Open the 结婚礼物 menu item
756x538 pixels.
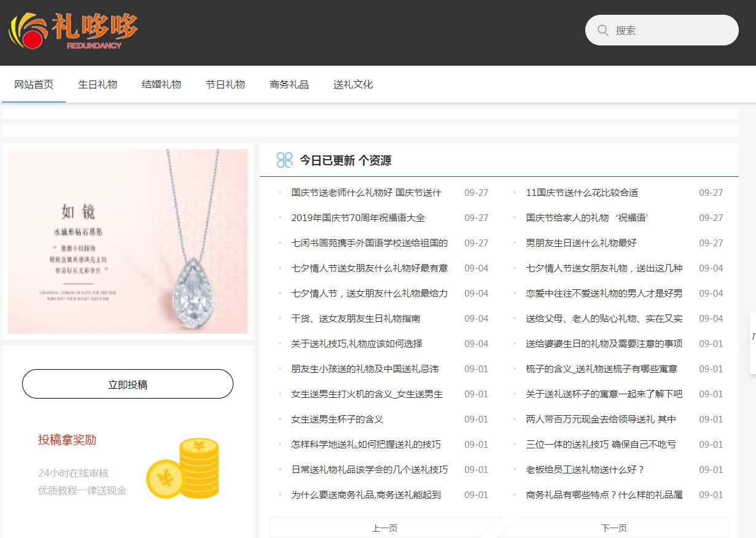point(162,85)
